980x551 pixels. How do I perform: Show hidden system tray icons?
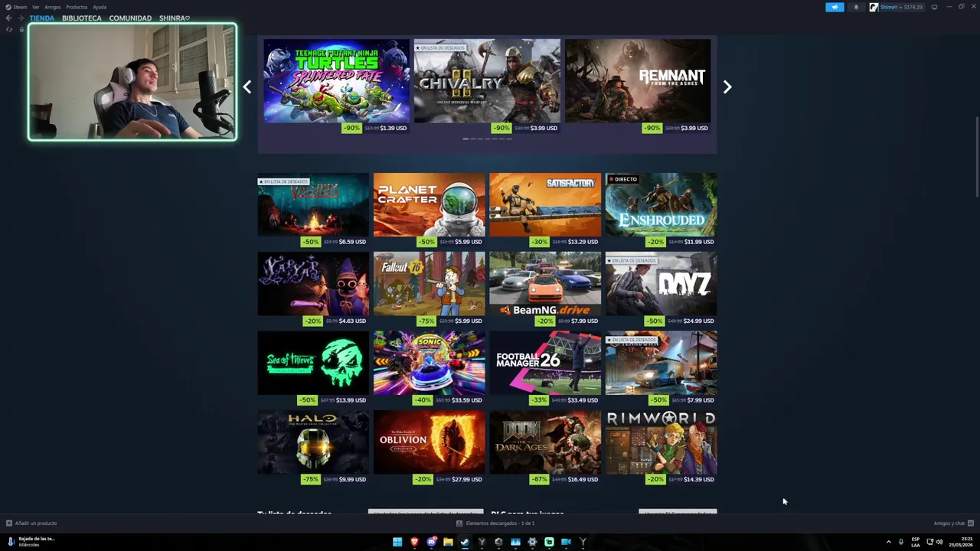tap(889, 542)
